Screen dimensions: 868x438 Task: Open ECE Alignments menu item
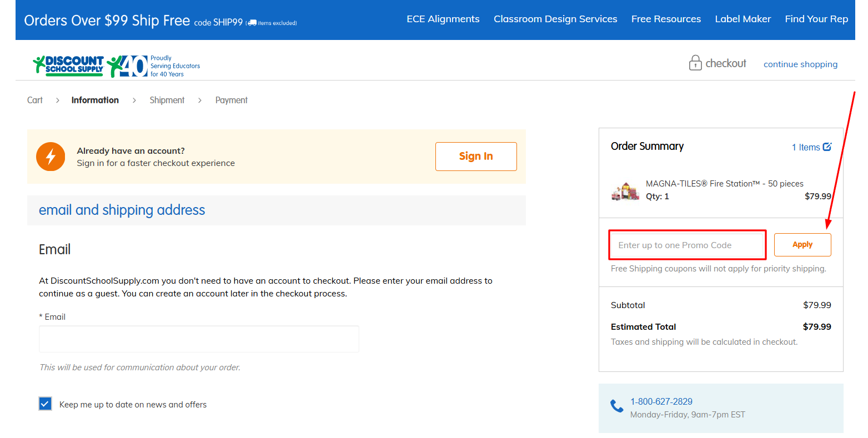[443, 19]
